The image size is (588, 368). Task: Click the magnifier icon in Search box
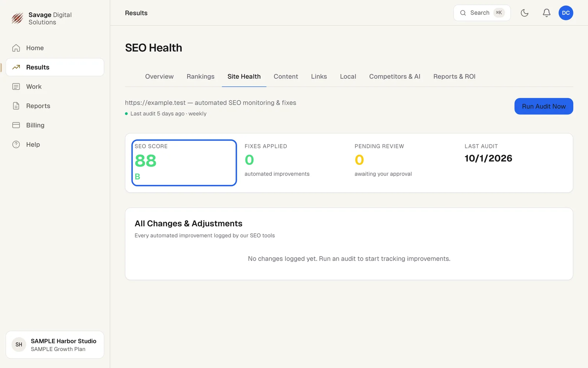(463, 13)
